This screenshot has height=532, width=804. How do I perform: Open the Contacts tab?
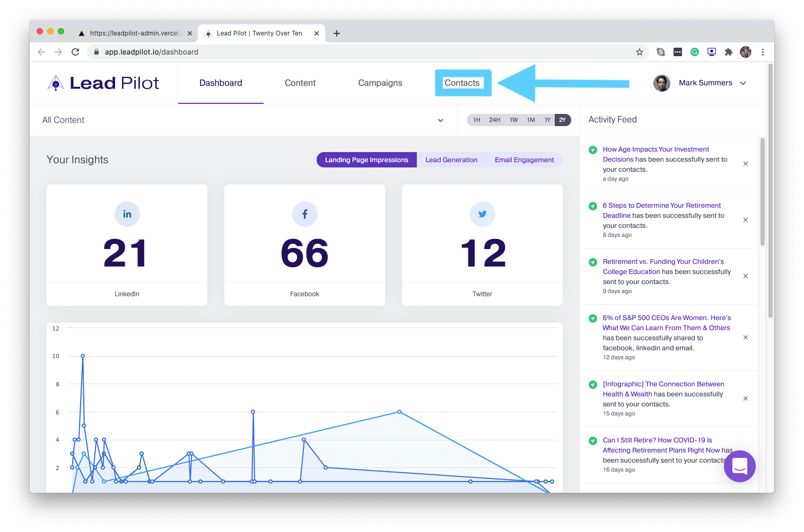pyautogui.click(x=462, y=83)
